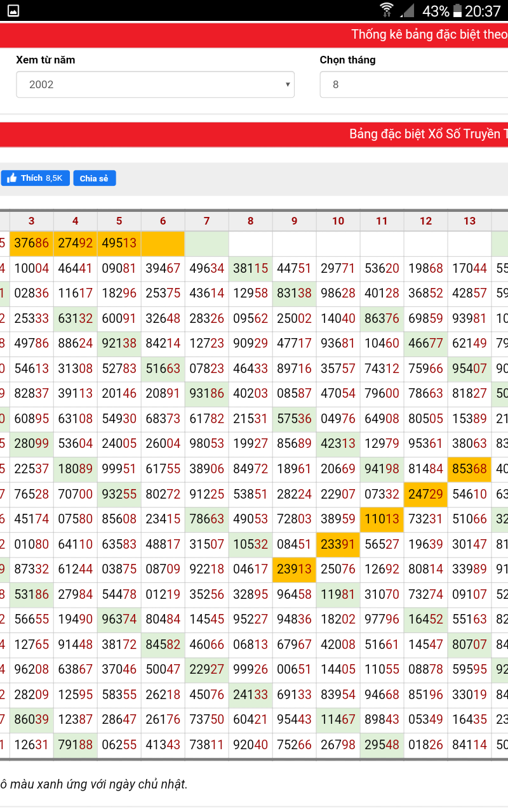508x812 pixels.
Task: Select the column 3 header
Action: click(32, 221)
